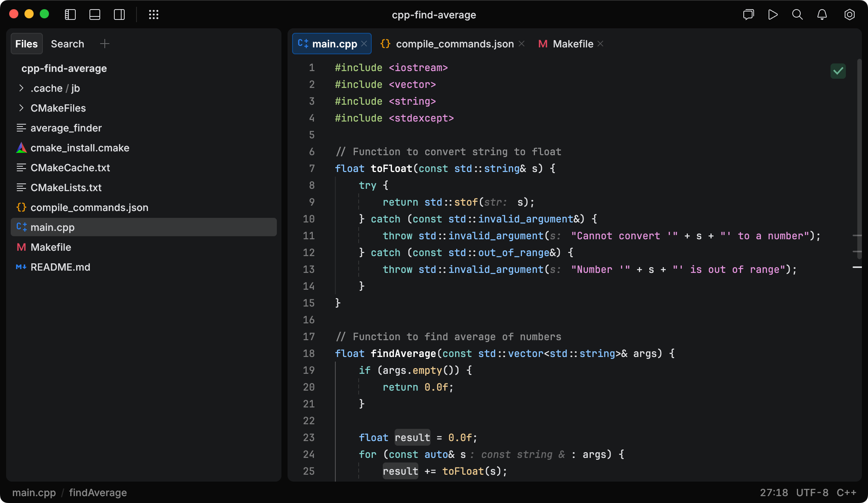The width and height of the screenshot is (868, 503).
Task: Expand the CMakeFiles folder
Action: 21,108
